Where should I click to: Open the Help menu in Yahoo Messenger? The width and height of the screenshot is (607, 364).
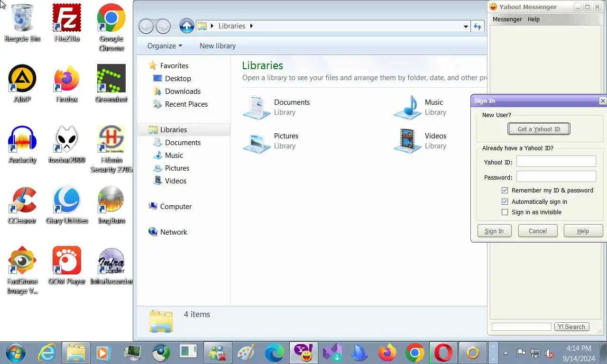coord(533,19)
